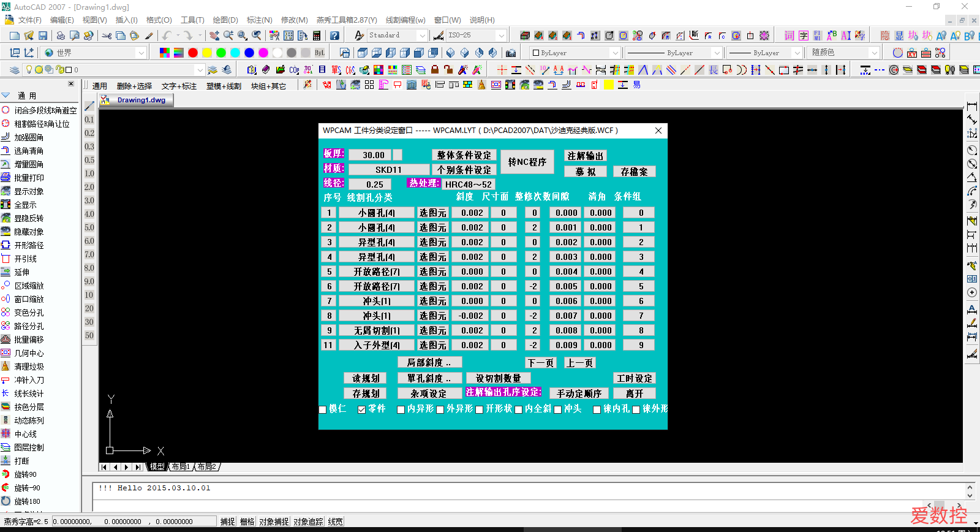Save the drawing with the floppy icon
Viewport: 980px width, 532px height.
43,36
